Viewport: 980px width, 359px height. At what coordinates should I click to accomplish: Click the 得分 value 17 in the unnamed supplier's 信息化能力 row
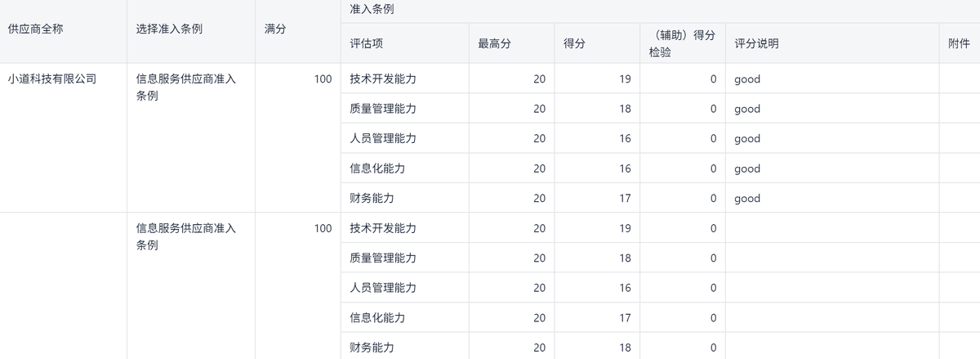click(x=624, y=317)
